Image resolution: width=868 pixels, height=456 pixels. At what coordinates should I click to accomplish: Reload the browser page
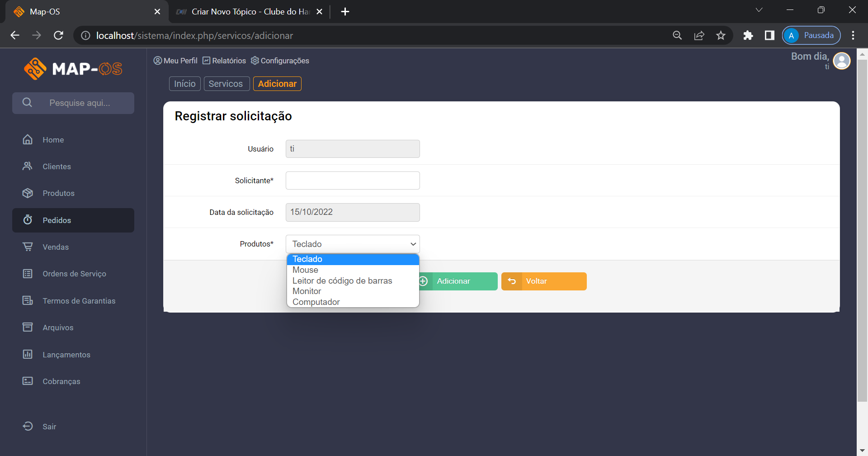point(58,35)
